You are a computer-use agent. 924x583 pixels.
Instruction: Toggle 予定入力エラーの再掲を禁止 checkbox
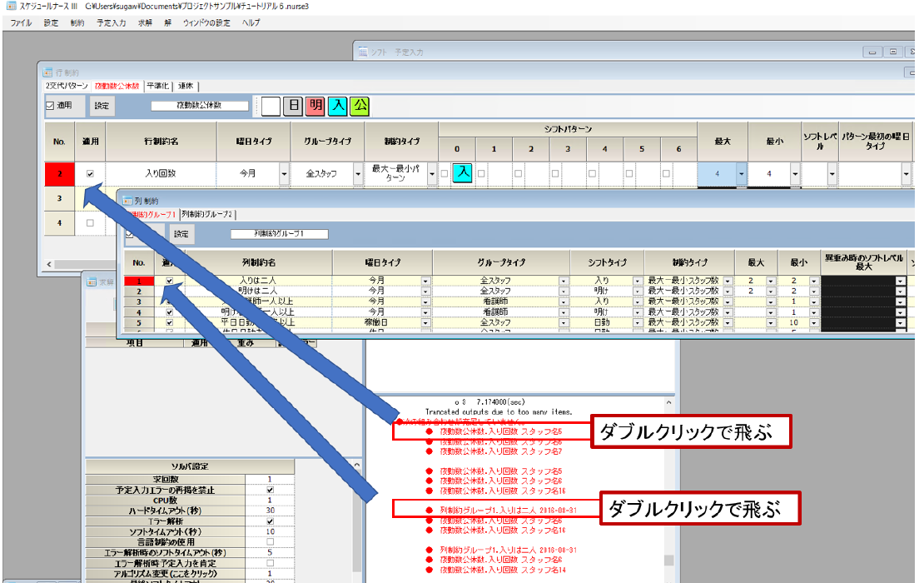[270, 490]
